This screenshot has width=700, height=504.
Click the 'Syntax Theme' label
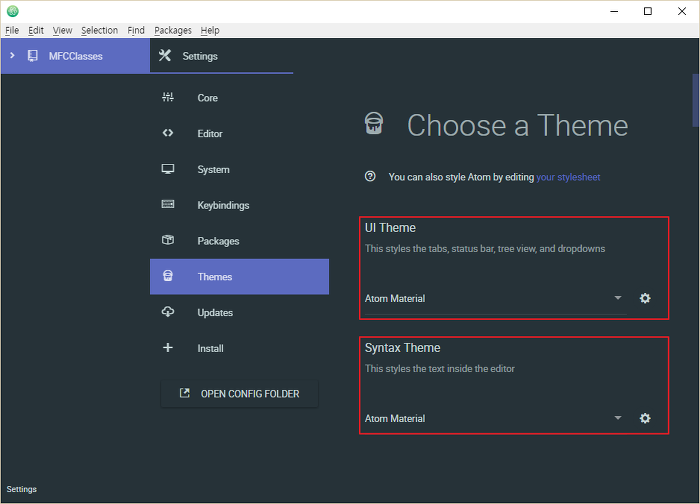(x=402, y=348)
